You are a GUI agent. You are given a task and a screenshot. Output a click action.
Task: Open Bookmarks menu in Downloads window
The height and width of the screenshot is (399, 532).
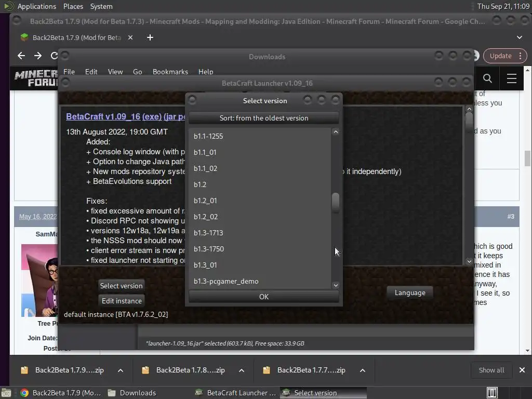(170, 72)
